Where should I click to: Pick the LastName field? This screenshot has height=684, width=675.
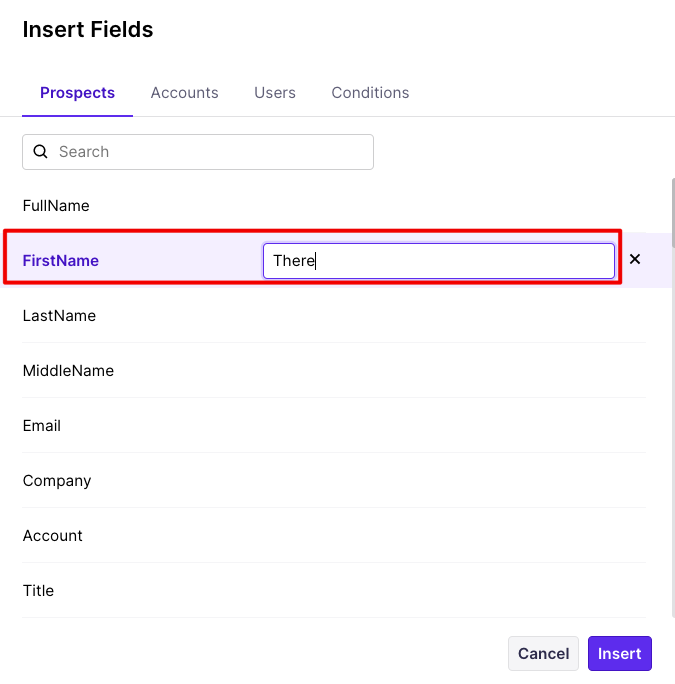click(59, 316)
